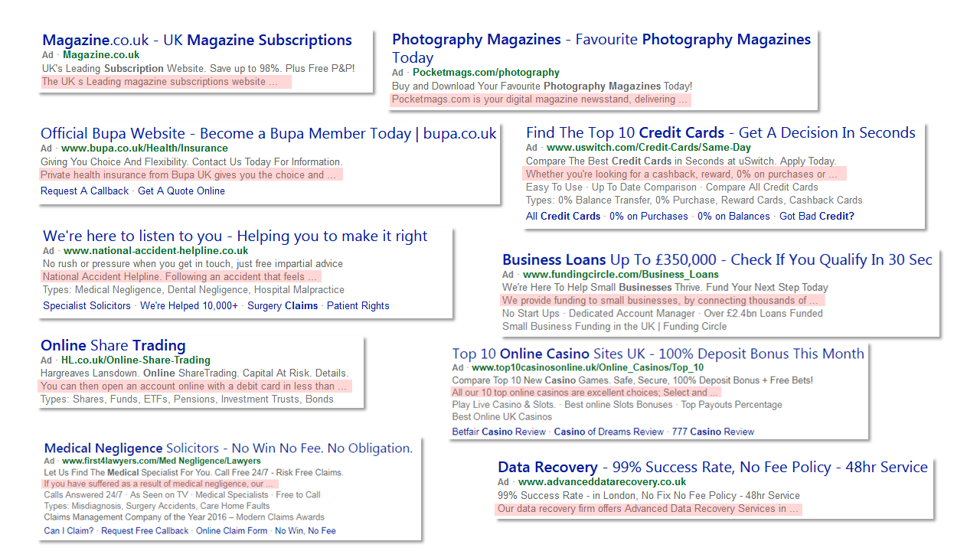Screen dimensions: 980x551
Task: Click the www.bupa.co.uk/Health/Insurance URL
Action: (145, 148)
